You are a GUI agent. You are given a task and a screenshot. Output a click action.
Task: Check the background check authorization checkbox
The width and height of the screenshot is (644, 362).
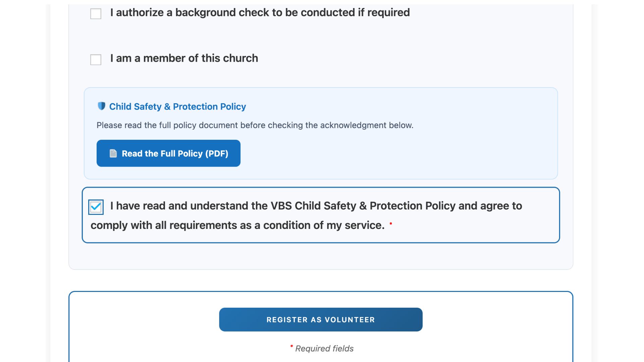[96, 14]
